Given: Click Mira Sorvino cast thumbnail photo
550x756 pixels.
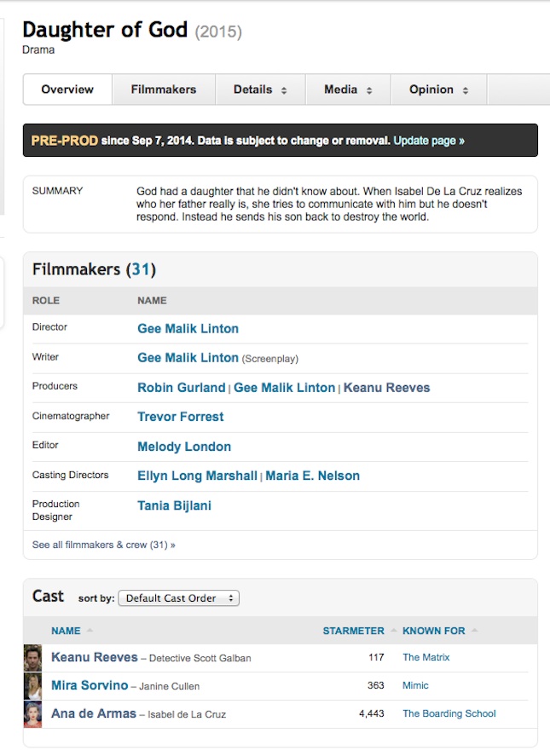Looking at the screenshot, I should click(x=32, y=686).
